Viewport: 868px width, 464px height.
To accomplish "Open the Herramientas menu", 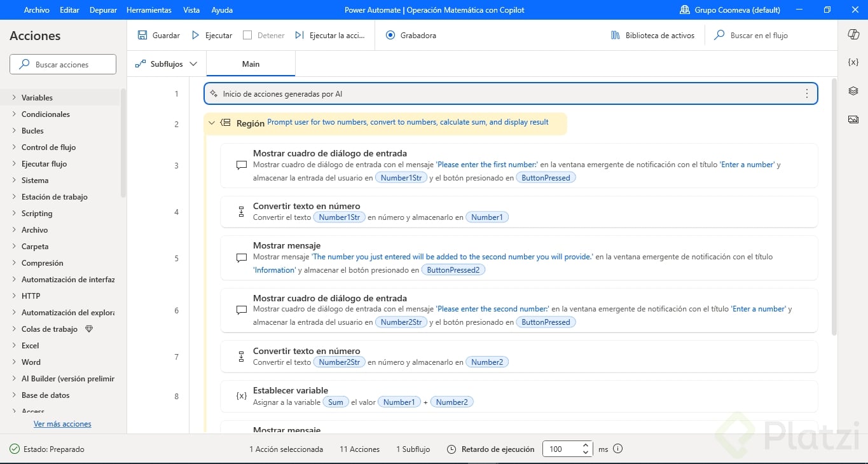I will [149, 10].
